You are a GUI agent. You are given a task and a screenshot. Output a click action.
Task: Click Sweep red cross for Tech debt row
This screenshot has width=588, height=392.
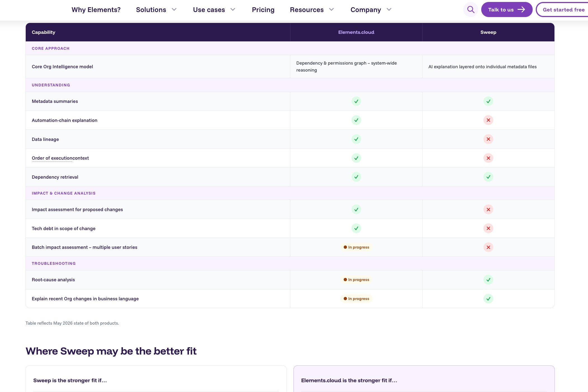[488, 228]
